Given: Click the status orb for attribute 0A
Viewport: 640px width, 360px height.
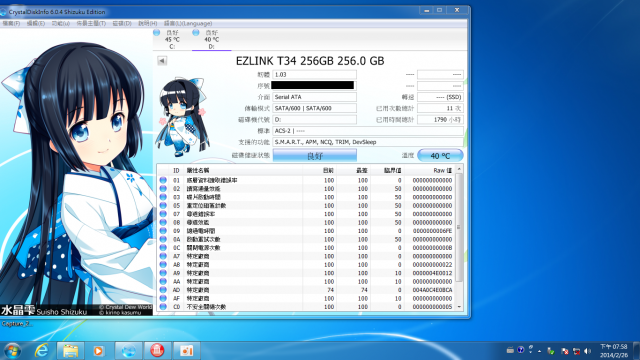Looking at the screenshot, I should point(163,239).
